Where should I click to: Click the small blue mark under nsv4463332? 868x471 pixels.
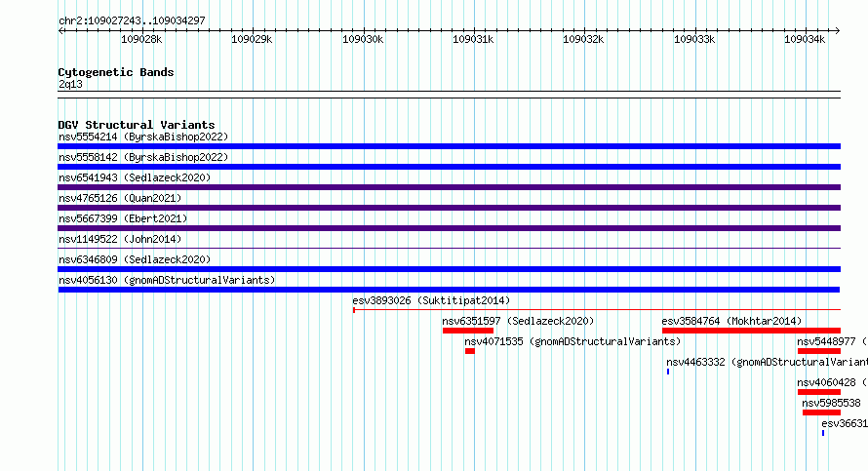[x=668, y=372]
